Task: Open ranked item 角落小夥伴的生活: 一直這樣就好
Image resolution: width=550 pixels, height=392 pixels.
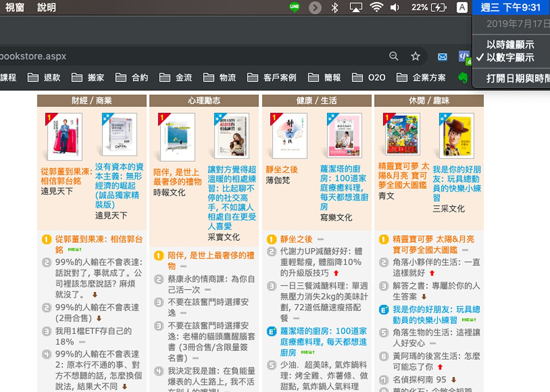Action: tap(436, 267)
